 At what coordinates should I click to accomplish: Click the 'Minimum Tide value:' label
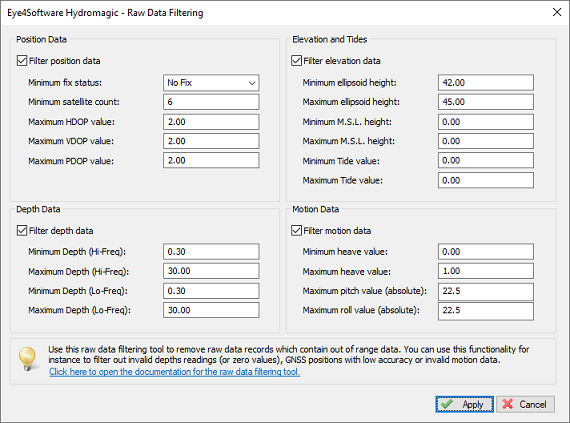pyautogui.click(x=341, y=161)
